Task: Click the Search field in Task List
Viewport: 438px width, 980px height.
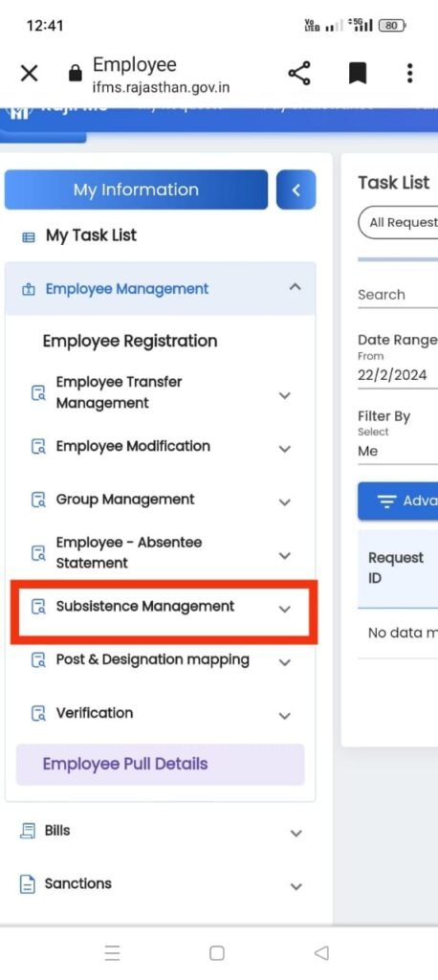Action: coord(398,295)
